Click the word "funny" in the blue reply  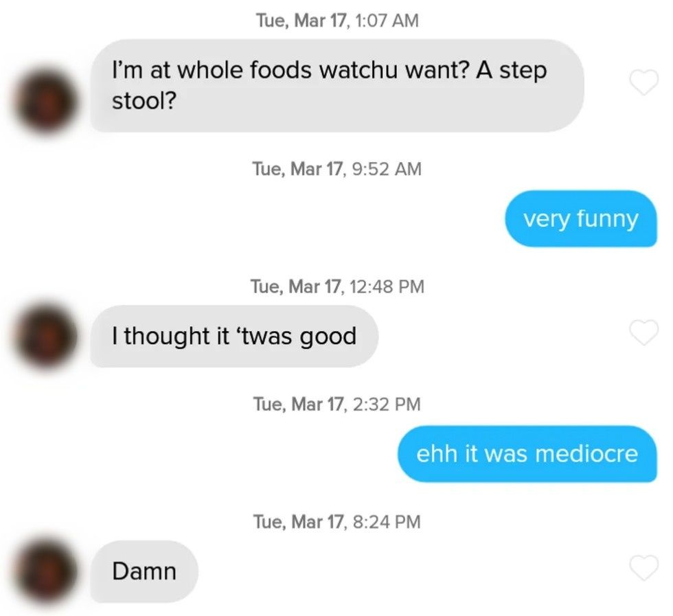pyautogui.click(x=607, y=219)
